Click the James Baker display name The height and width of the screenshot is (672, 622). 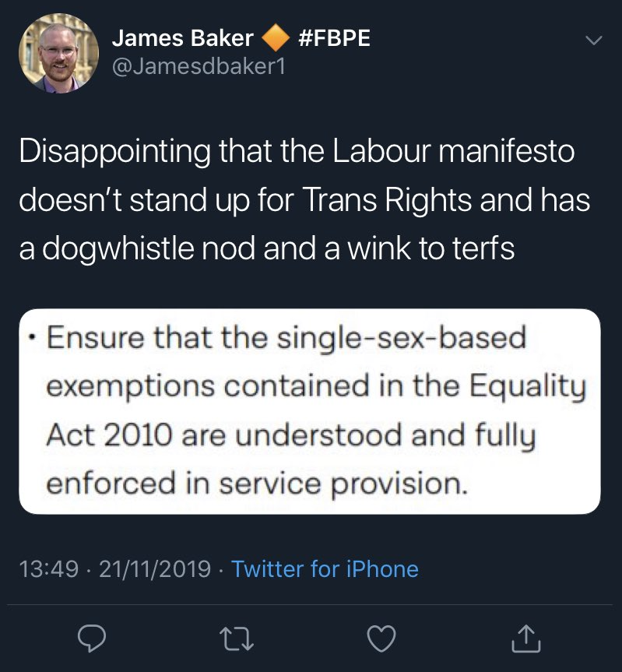(x=182, y=37)
